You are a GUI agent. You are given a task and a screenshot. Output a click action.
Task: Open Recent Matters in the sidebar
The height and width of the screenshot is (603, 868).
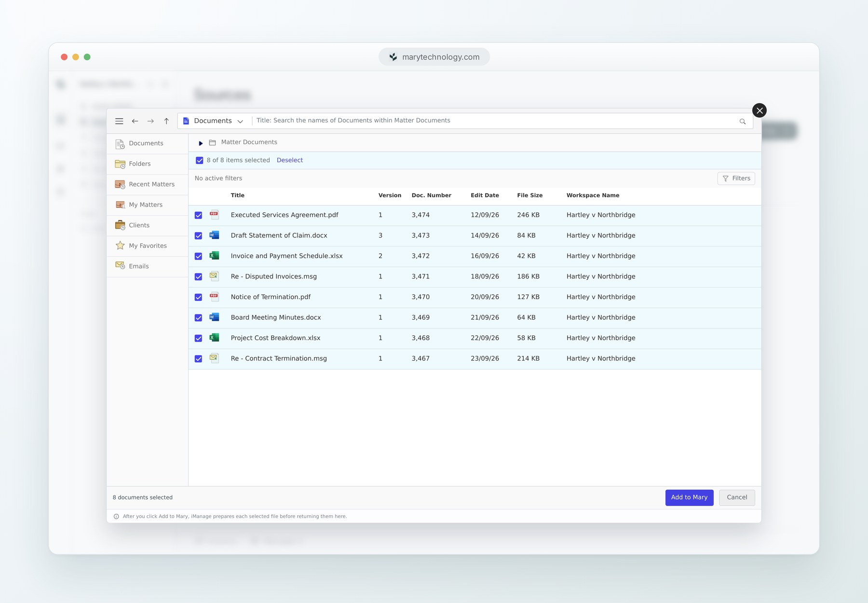click(147, 185)
